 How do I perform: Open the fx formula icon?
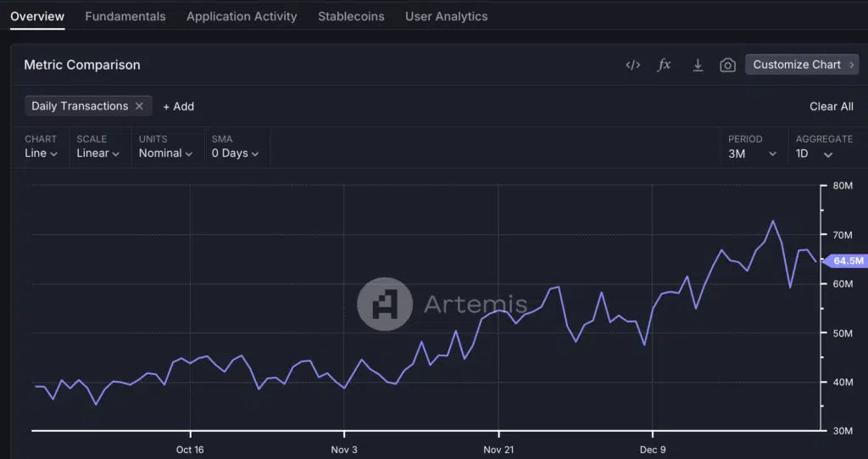(665, 65)
